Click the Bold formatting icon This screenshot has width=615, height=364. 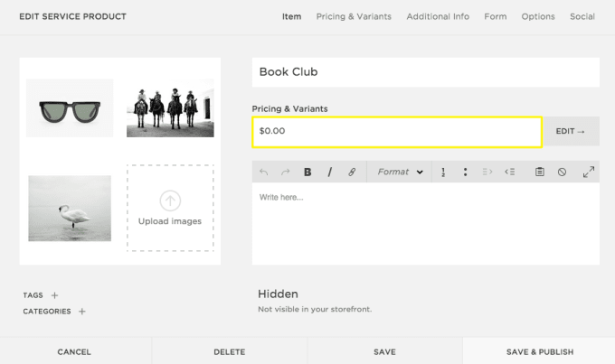point(307,172)
